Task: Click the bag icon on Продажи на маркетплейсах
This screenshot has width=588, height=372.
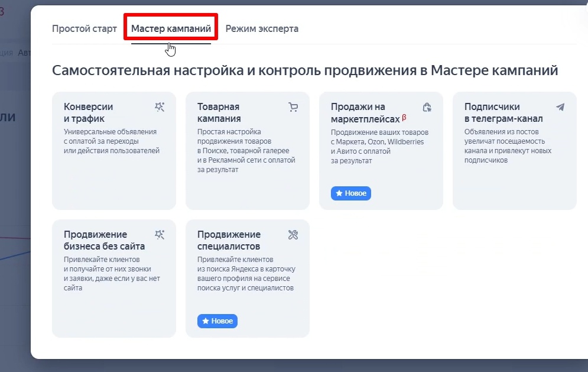Action: click(427, 108)
